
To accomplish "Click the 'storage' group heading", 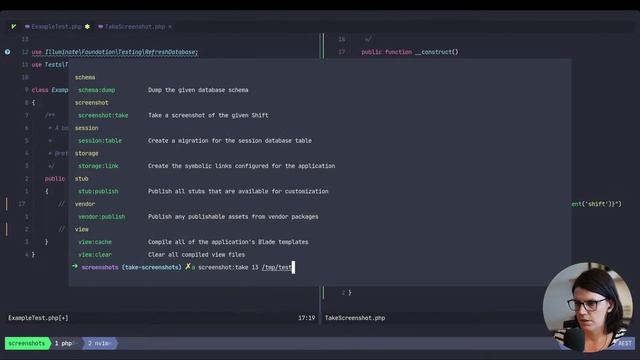I will pos(87,153).
